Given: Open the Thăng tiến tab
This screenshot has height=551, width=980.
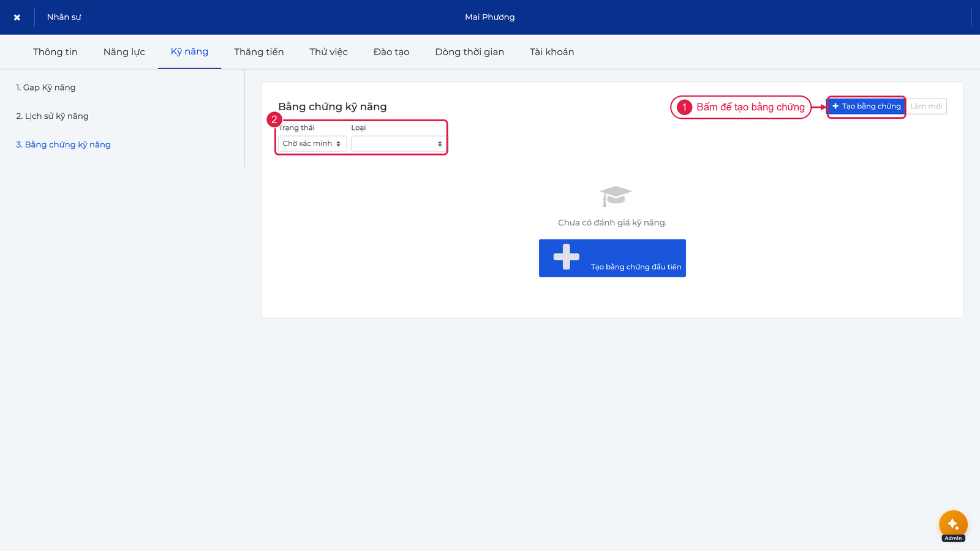Looking at the screenshot, I should coord(258,52).
